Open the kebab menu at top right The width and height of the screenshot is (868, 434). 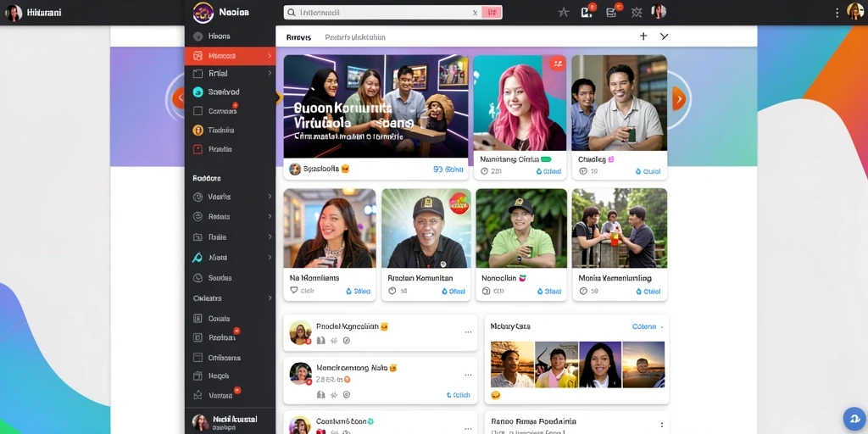837,12
